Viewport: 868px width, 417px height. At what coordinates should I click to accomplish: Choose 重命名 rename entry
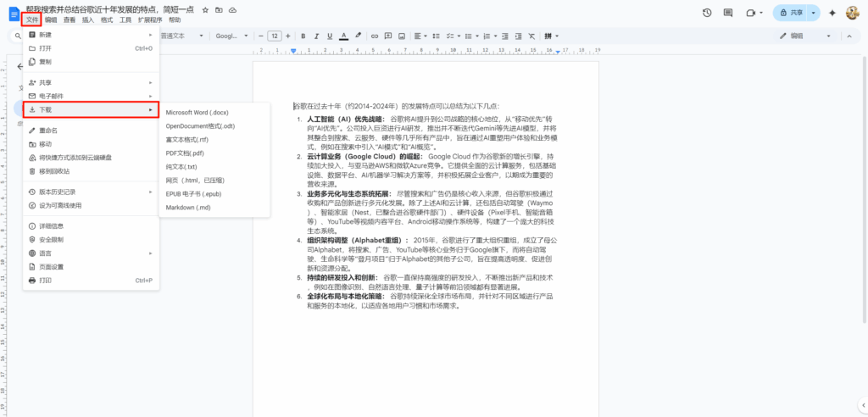[91, 131]
